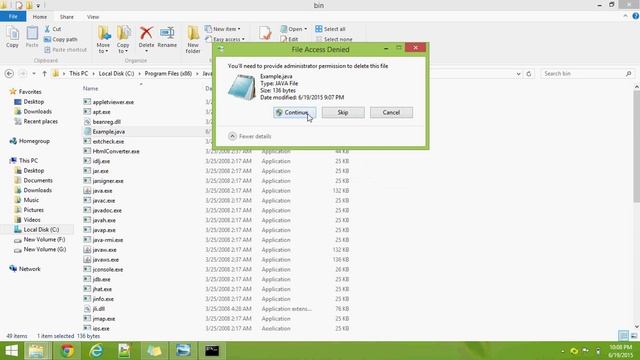Open the New item dropdown
The width and height of the screenshot is (640, 360).
coord(223,29)
